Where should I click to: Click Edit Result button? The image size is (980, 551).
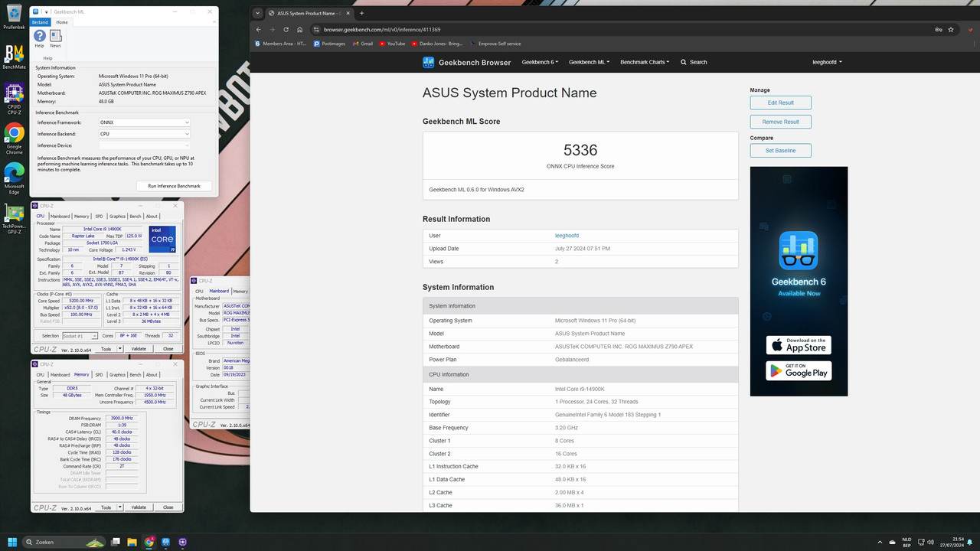click(x=780, y=103)
